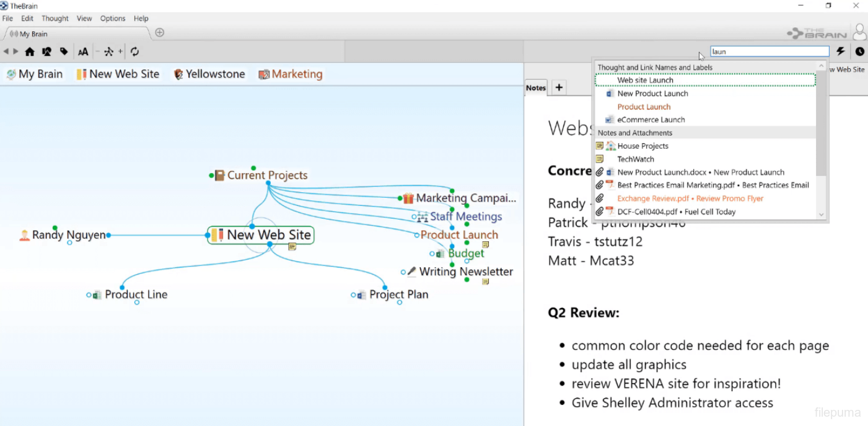Click the refresh arrows icon in toolbar
Image resolution: width=868 pixels, height=426 pixels.
[x=134, y=52]
